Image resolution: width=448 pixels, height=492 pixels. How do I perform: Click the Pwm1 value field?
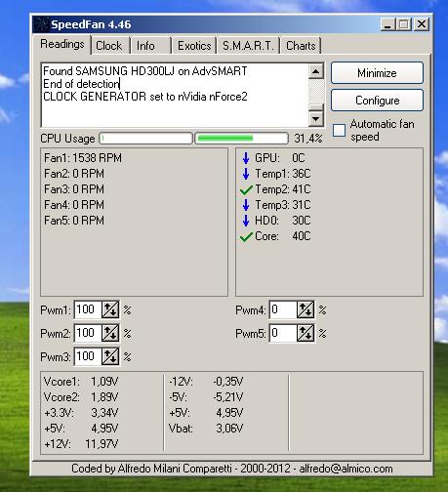pos(88,309)
